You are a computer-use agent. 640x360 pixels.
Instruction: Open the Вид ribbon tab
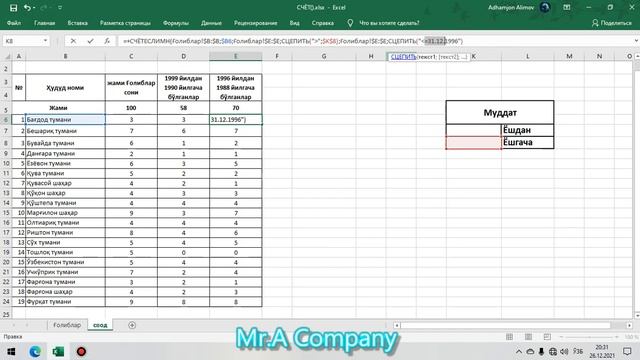pyautogui.click(x=295, y=23)
